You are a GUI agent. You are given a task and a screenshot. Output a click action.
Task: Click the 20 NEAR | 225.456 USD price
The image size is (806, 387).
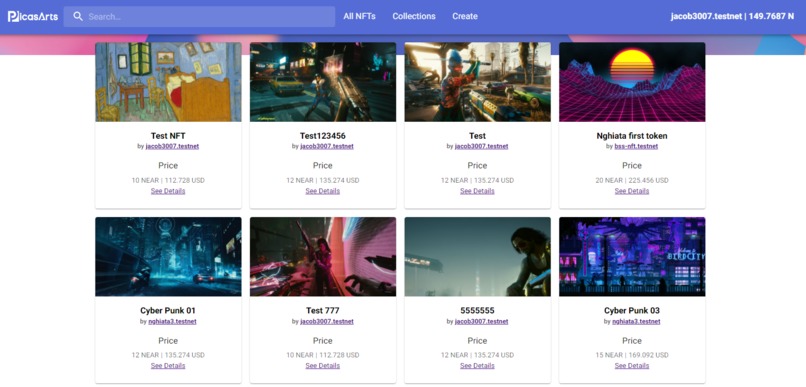(632, 180)
